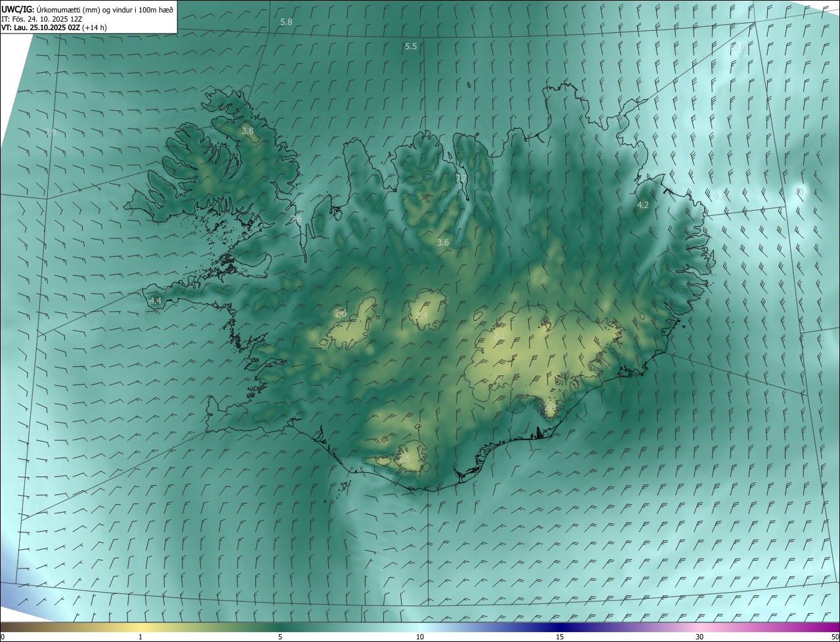This screenshot has height=642, width=840.
Task: Click the valid time line 'VT: Lau. 25.10.2025 02Z (+14 h)'
Action: tap(54, 28)
